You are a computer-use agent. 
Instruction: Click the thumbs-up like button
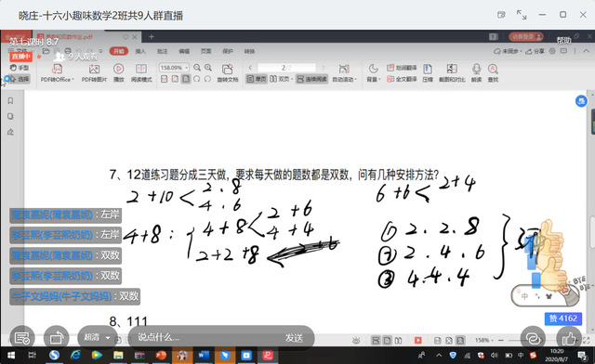(568, 338)
